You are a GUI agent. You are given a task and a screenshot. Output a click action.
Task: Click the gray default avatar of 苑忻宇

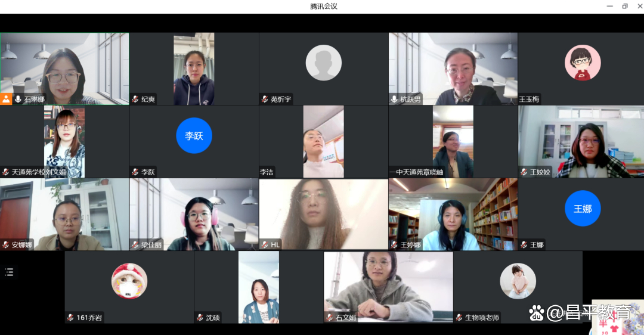point(323,63)
